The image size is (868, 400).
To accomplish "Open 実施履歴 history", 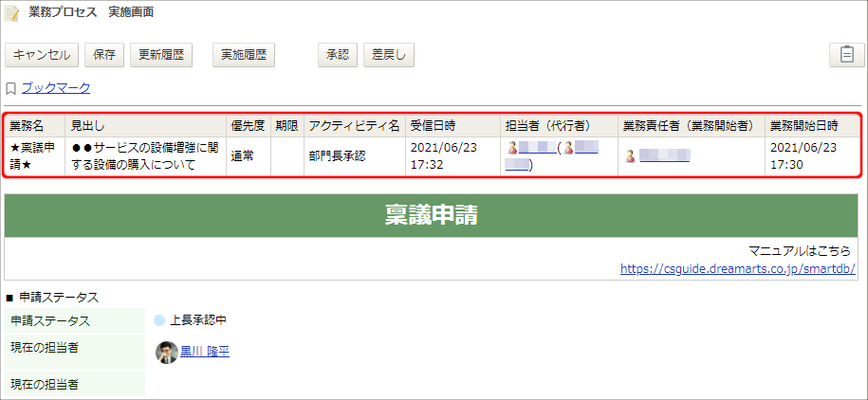I will click(244, 55).
